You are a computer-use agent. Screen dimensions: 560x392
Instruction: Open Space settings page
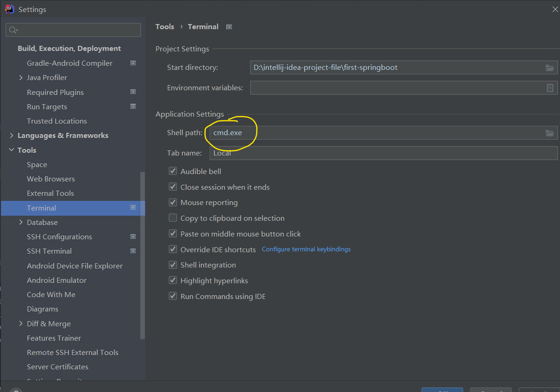click(37, 164)
